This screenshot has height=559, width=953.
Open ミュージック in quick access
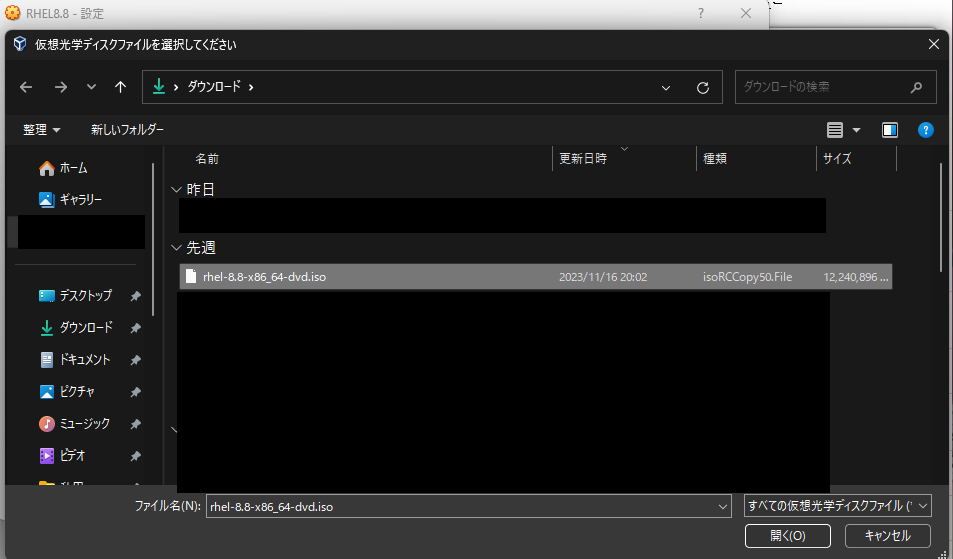(x=75, y=424)
